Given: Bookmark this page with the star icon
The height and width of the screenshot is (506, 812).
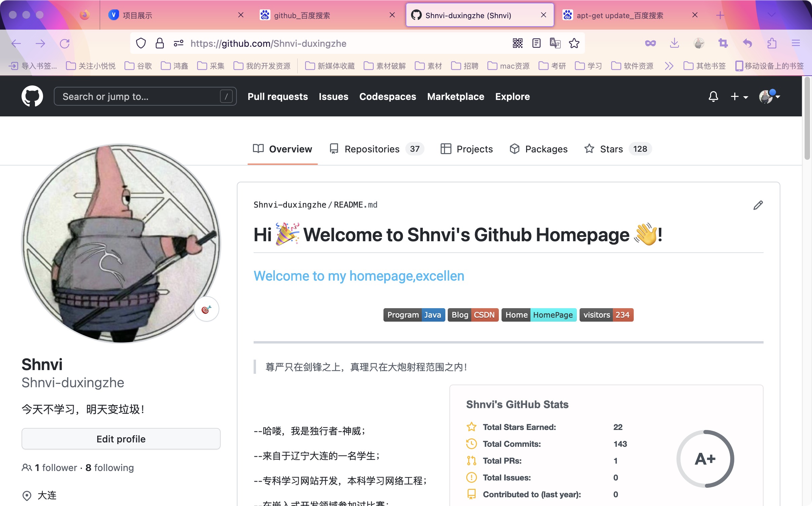Looking at the screenshot, I should pyautogui.click(x=574, y=43).
